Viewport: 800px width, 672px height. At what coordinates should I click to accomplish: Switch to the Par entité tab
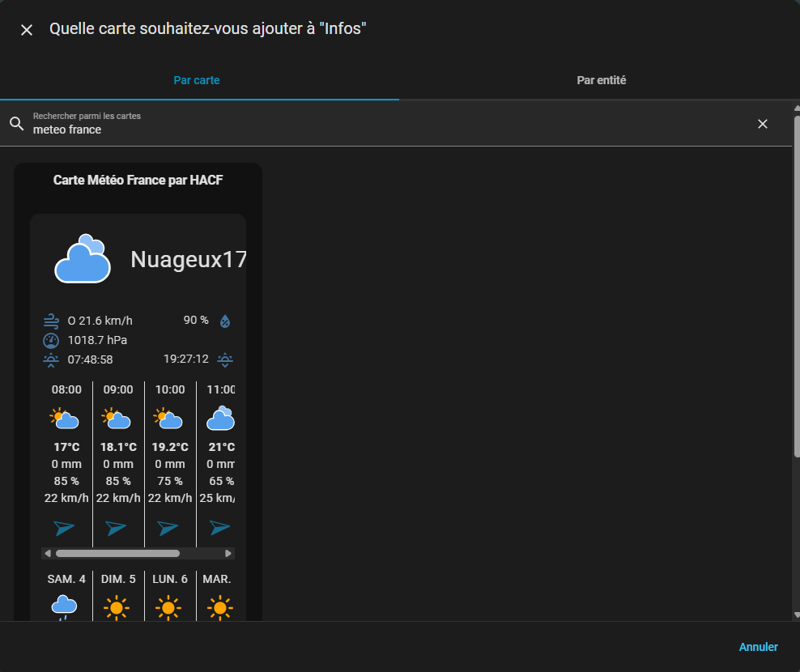pos(601,80)
